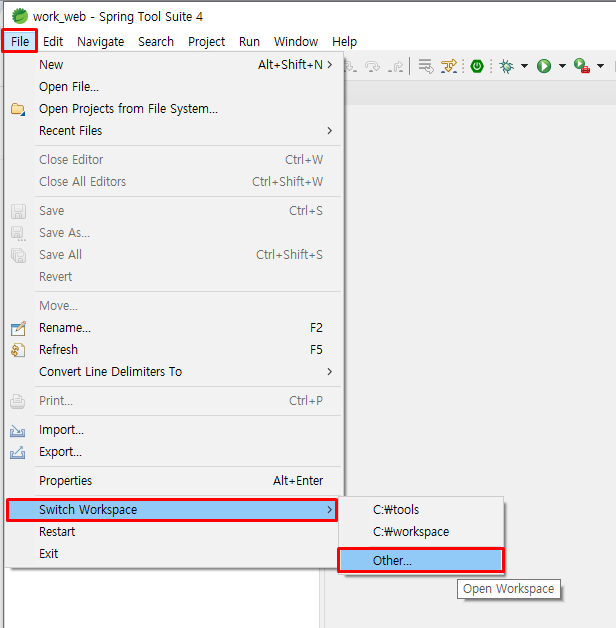Open the Run menu

(x=249, y=41)
